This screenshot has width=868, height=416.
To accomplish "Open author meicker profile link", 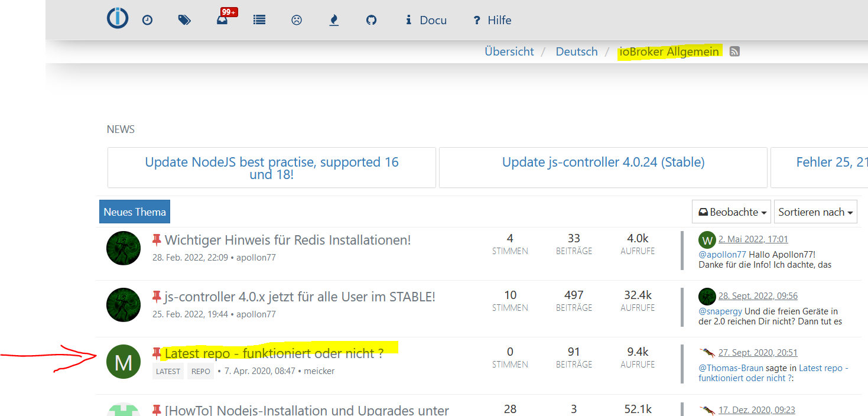I will point(319,371).
